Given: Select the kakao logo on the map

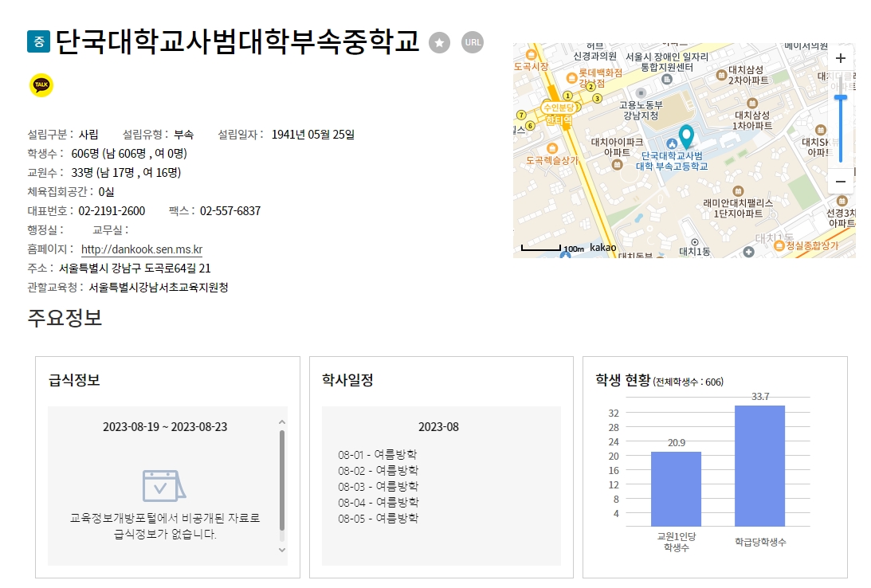Looking at the screenshot, I should (603, 248).
